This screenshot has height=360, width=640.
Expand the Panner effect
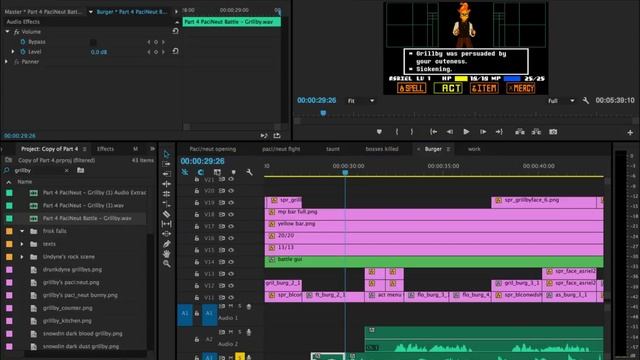[7, 62]
